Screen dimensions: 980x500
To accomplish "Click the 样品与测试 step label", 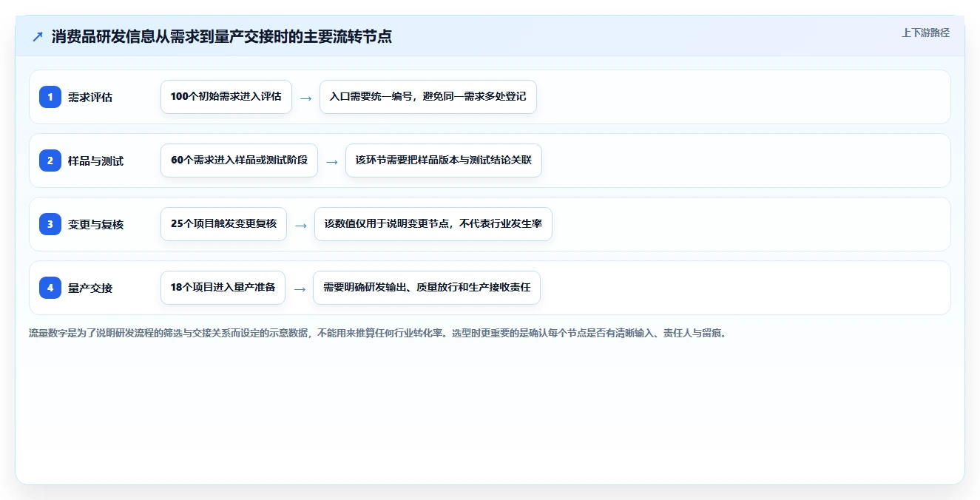I will 95,161.
